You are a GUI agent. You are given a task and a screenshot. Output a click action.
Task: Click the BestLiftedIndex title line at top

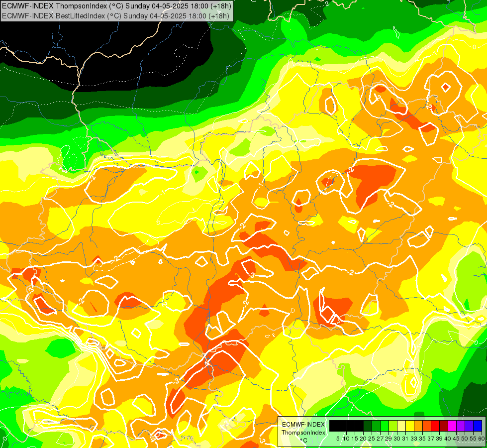[115, 15]
